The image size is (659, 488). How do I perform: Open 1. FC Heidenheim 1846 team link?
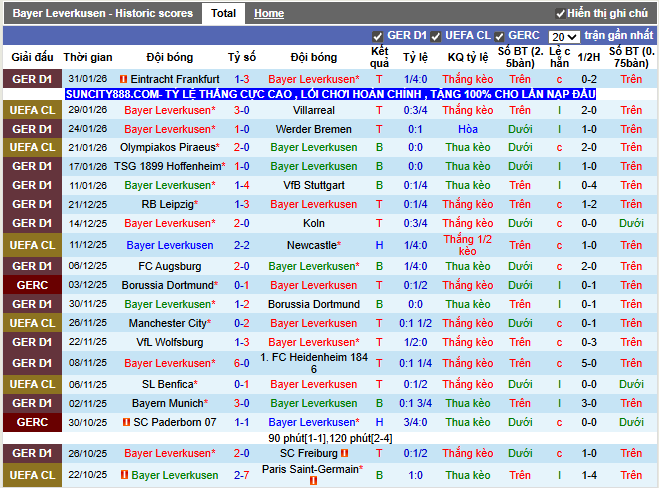click(314, 363)
